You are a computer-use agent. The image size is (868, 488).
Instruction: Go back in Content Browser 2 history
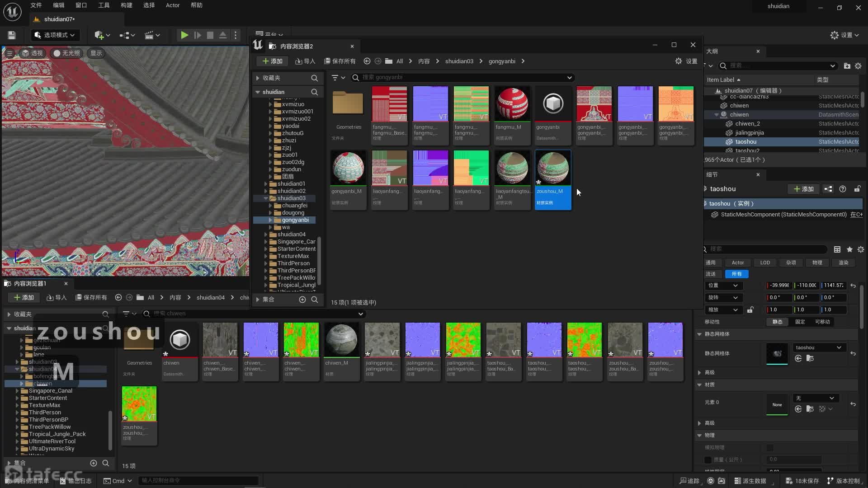(x=367, y=61)
